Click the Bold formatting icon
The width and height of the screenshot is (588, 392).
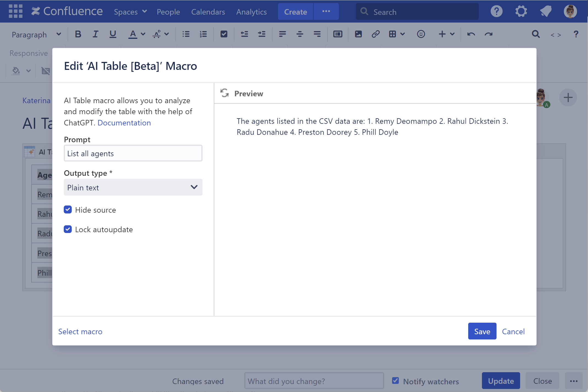click(78, 34)
